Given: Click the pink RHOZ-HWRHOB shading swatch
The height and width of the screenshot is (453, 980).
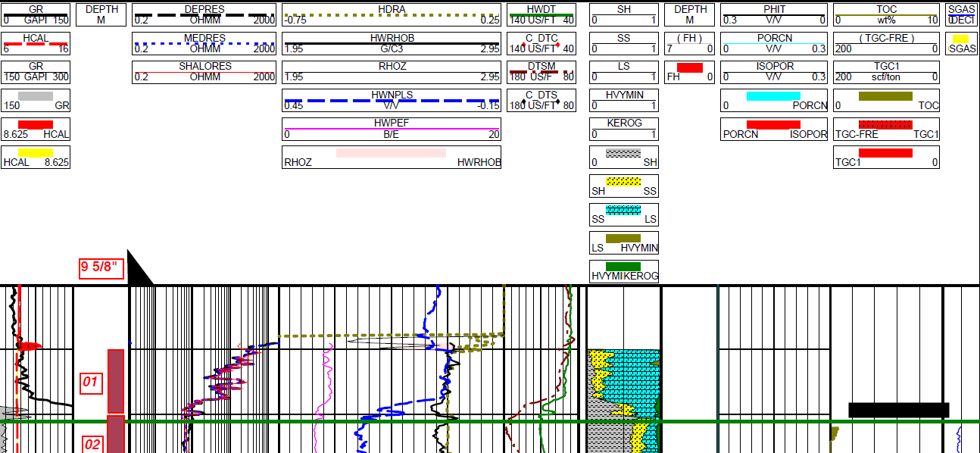Looking at the screenshot, I should point(391,153).
